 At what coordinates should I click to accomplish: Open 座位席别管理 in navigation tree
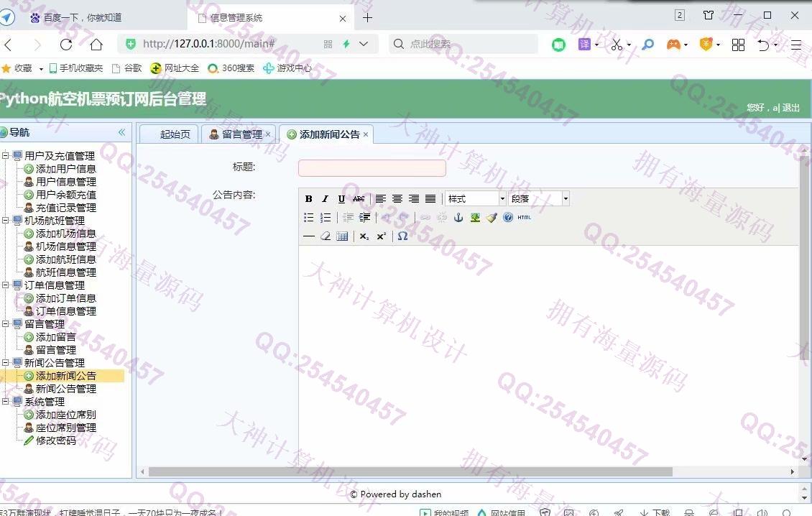pos(66,428)
